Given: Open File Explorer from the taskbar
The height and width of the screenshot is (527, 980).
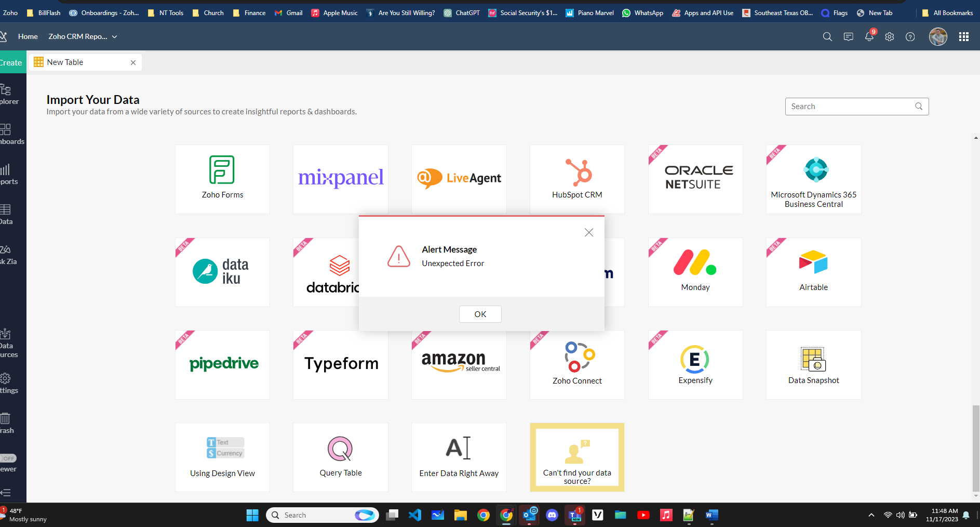Looking at the screenshot, I should (461, 515).
